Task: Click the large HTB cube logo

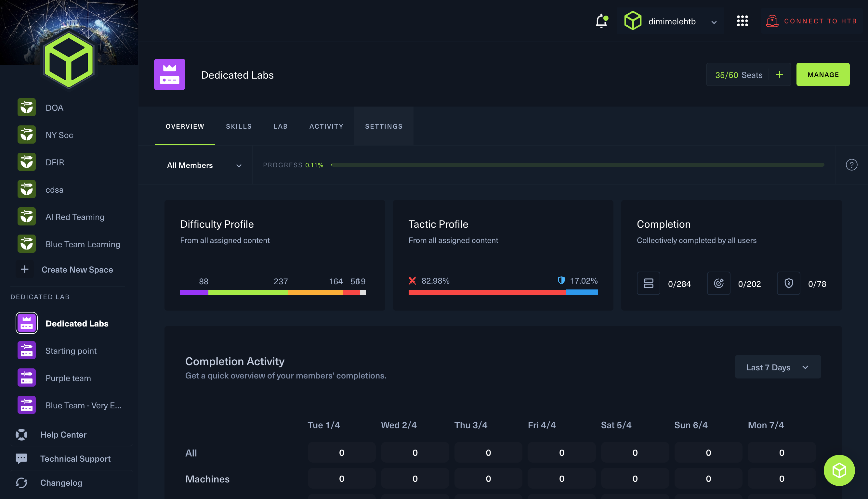Action: coord(69,60)
